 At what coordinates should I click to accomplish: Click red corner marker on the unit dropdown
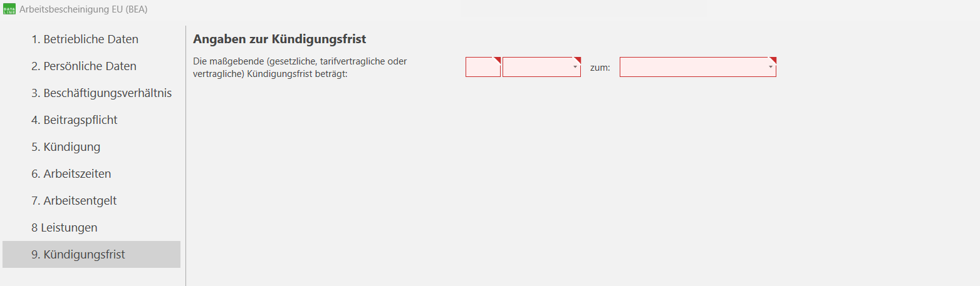[x=578, y=59]
